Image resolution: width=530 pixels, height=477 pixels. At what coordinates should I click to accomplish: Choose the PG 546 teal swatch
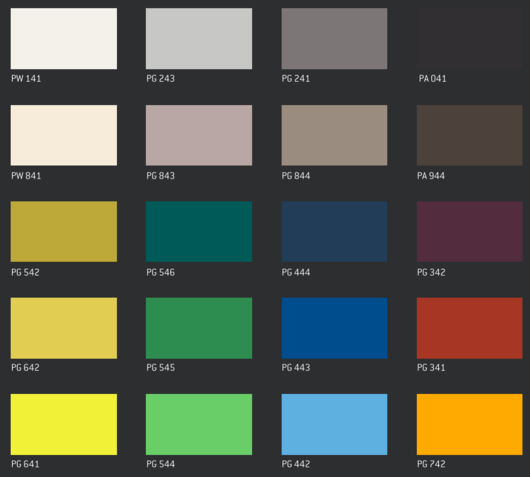tap(199, 232)
